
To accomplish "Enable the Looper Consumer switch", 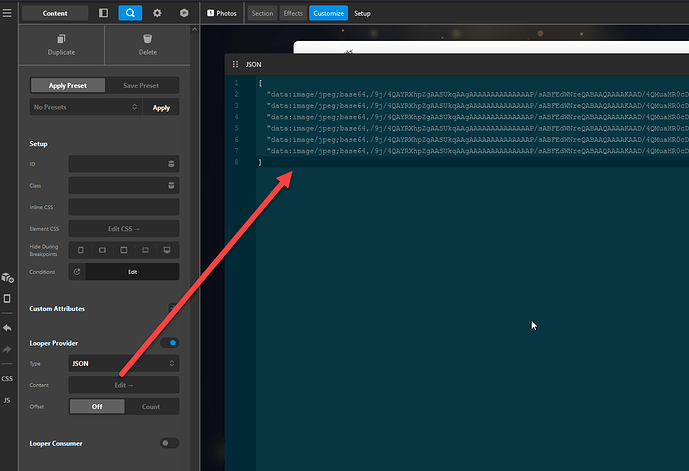I will point(170,443).
